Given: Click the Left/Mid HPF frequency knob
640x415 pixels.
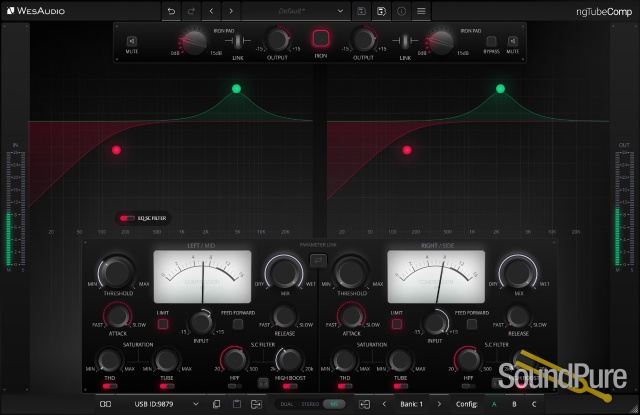Looking at the screenshot, I should [x=235, y=360].
